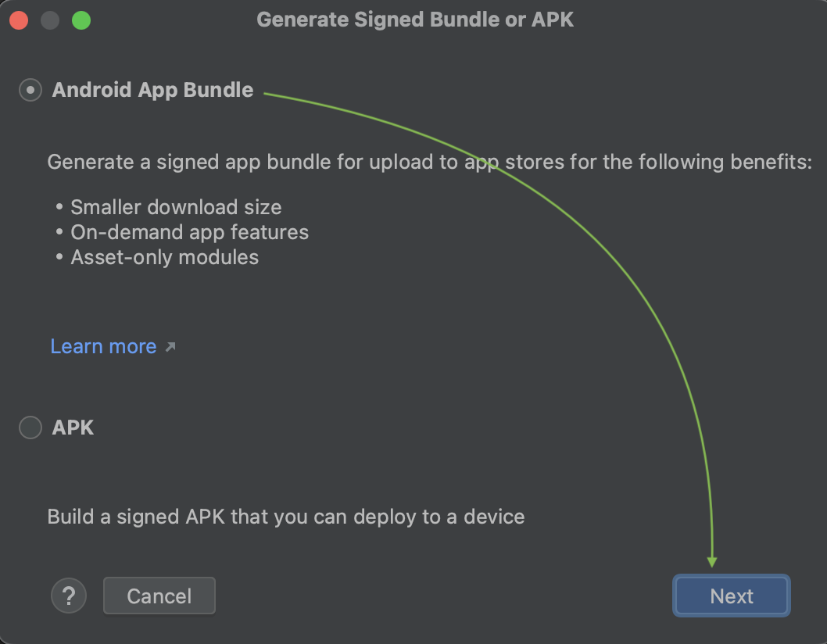
Task: Click the Android App Bundle label text
Action: tap(152, 90)
